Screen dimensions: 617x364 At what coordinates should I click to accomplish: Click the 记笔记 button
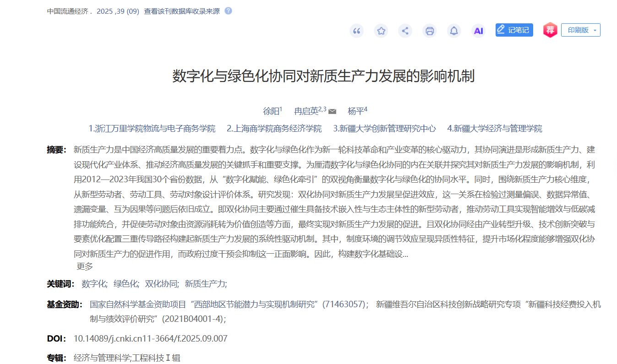click(514, 30)
